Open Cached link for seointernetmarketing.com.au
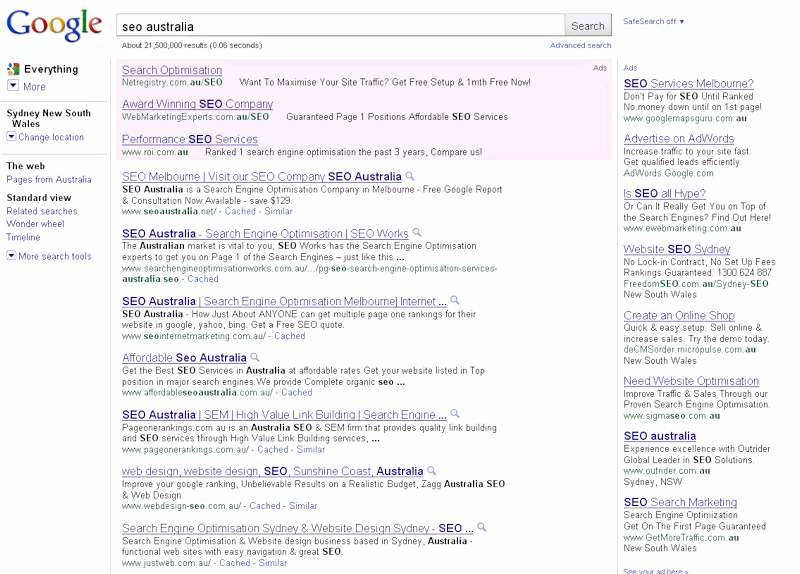 (290, 336)
